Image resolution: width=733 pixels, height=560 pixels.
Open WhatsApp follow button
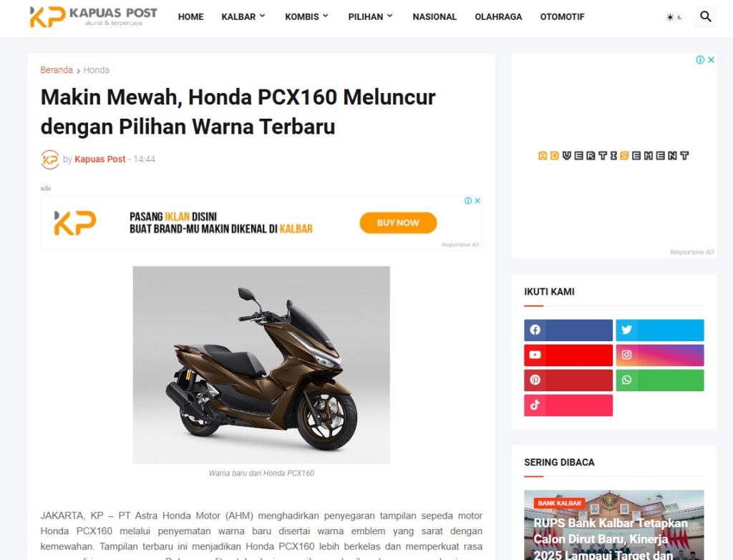pyautogui.click(x=659, y=380)
